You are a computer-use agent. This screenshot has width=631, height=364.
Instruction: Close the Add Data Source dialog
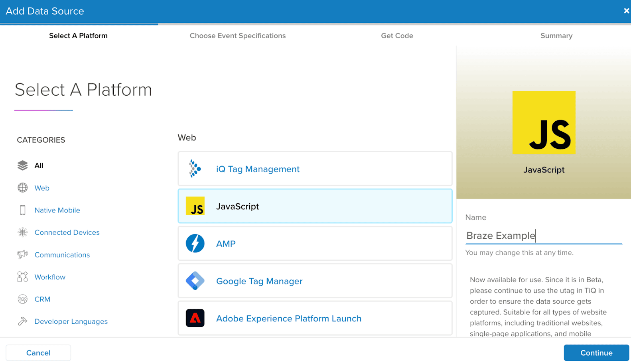tap(626, 11)
